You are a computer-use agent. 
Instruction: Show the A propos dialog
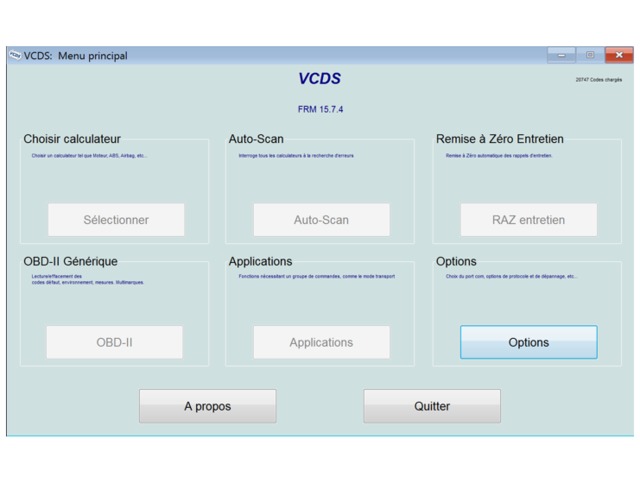point(207,406)
